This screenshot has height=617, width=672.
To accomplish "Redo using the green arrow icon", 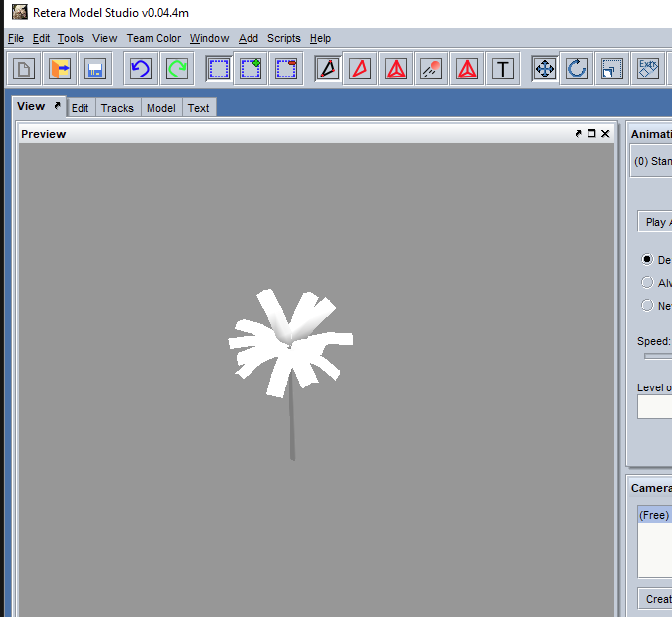I will coord(177,69).
